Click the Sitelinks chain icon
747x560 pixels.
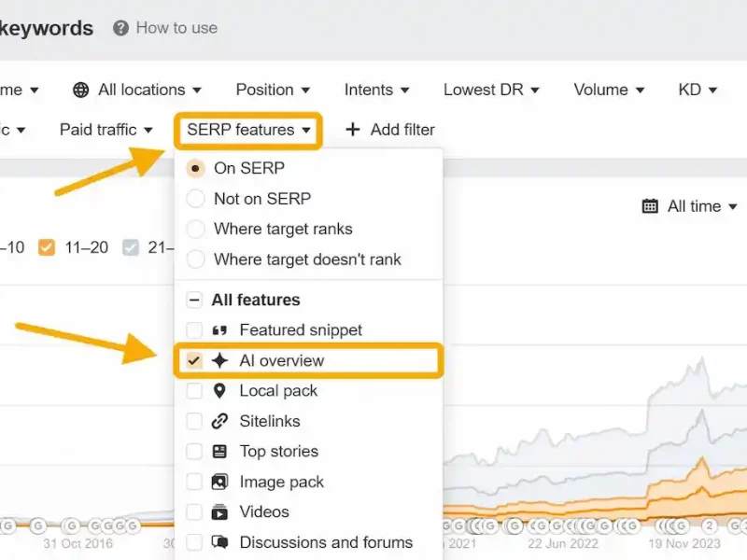(x=220, y=421)
